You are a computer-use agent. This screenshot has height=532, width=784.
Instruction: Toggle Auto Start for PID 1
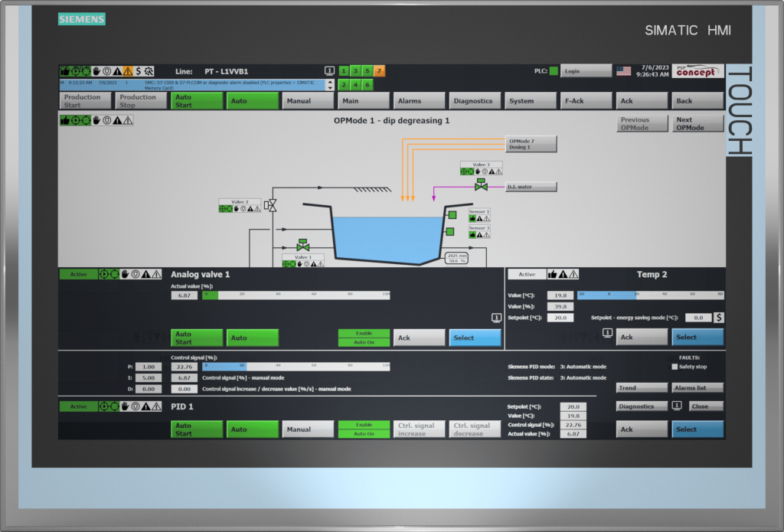tap(197, 429)
